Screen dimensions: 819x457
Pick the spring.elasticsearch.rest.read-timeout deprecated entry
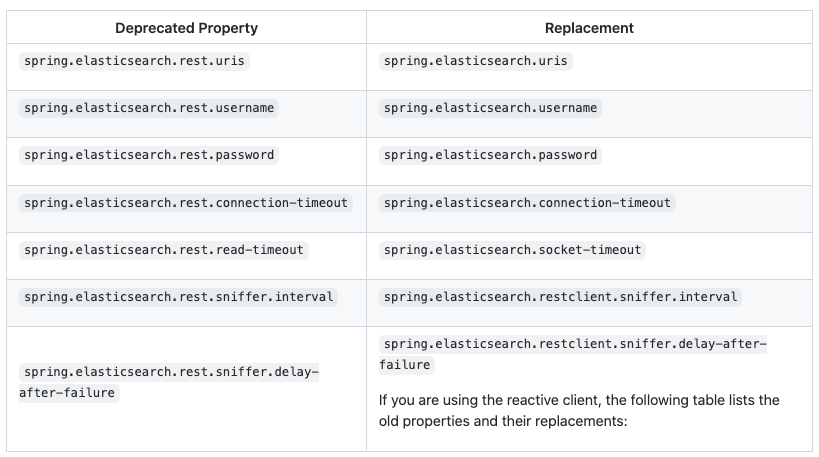(x=163, y=249)
